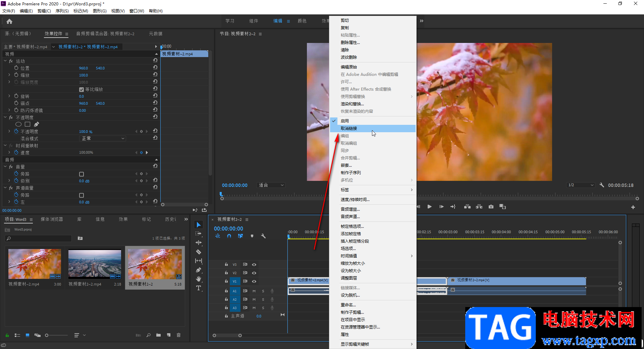Open blend mode dropdown
This screenshot has height=349, width=644.
(x=103, y=139)
